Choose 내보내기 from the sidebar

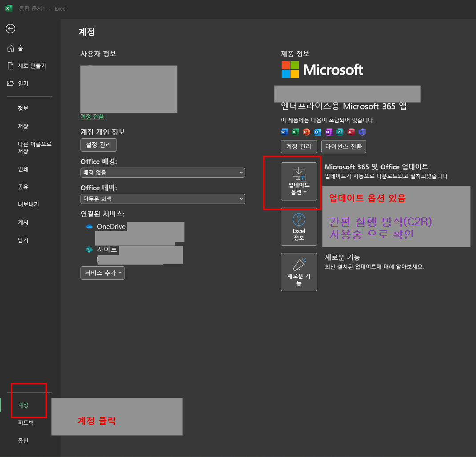click(28, 204)
